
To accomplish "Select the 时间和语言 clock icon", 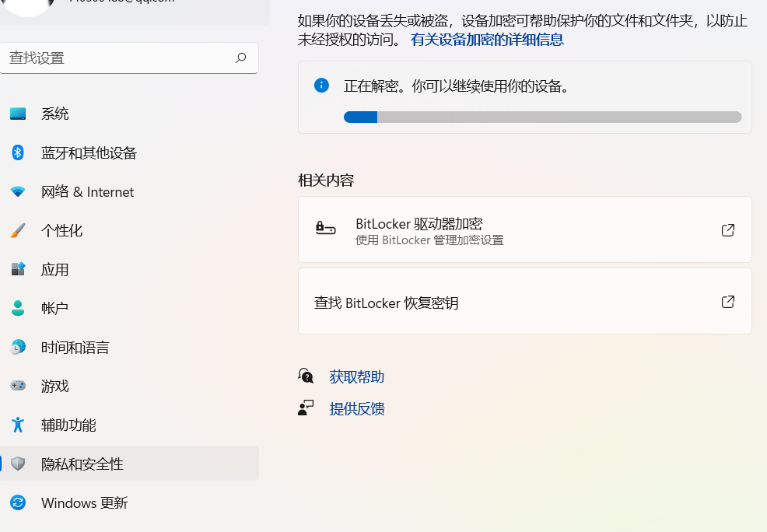I will (18, 347).
